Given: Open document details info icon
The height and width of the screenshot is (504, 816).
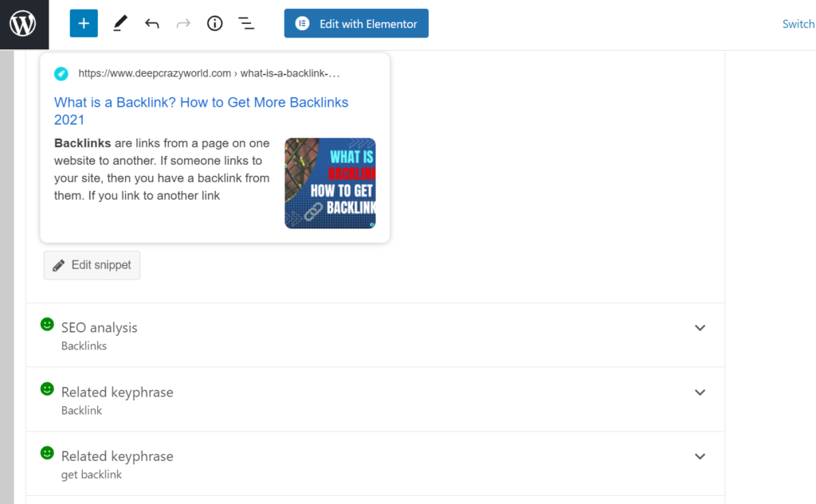Looking at the screenshot, I should (x=214, y=23).
